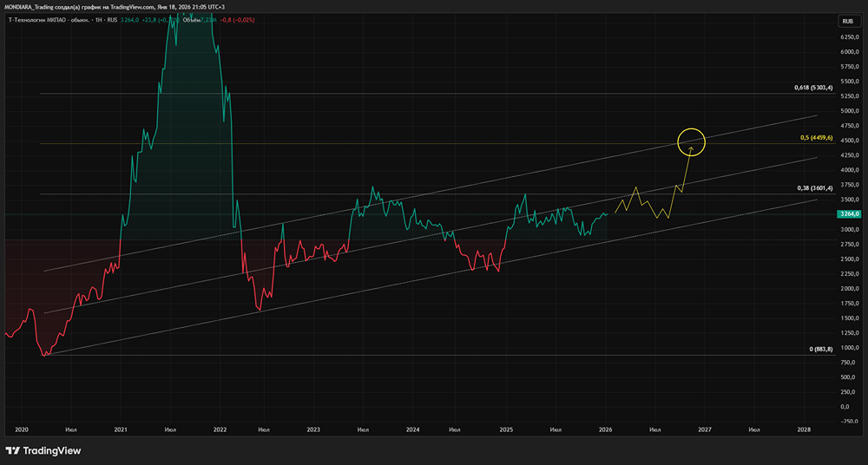Click the green 3264,0 current price tag
The image size is (868, 465).
pos(849,213)
